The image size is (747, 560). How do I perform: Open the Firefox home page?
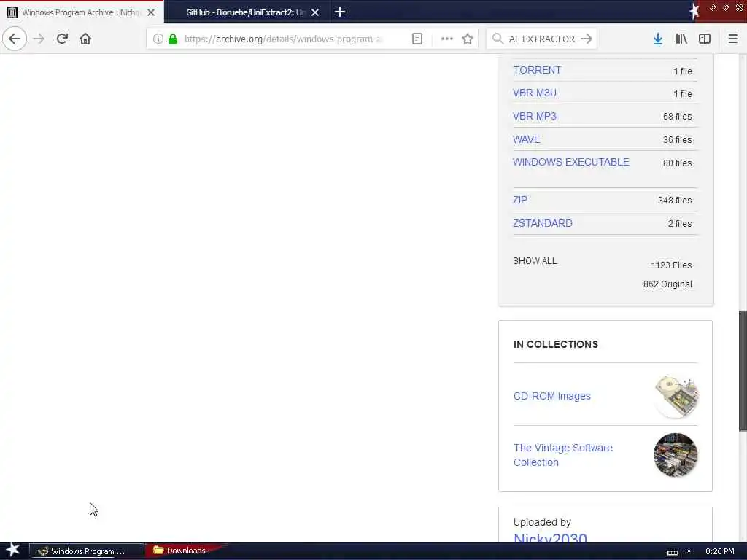[85, 39]
